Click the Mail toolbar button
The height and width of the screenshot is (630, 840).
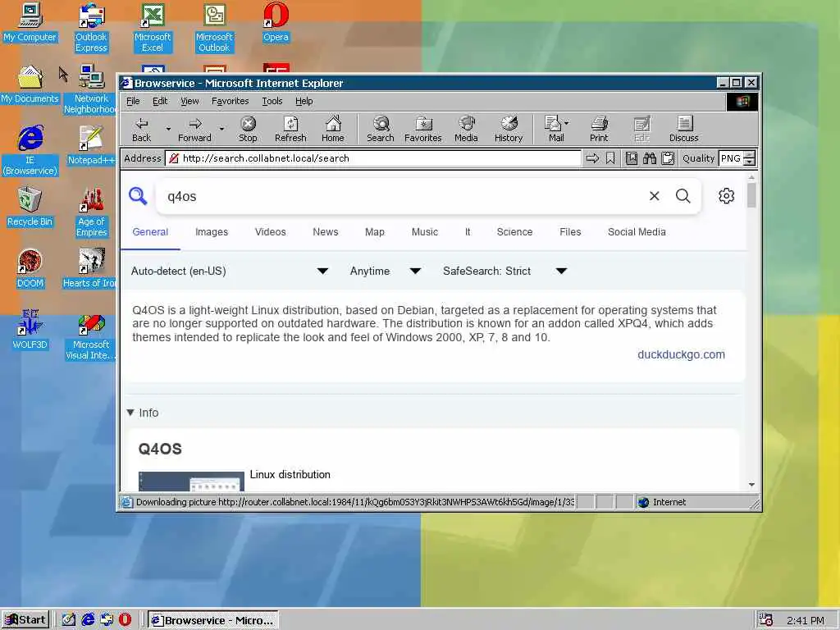(x=554, y=129)
